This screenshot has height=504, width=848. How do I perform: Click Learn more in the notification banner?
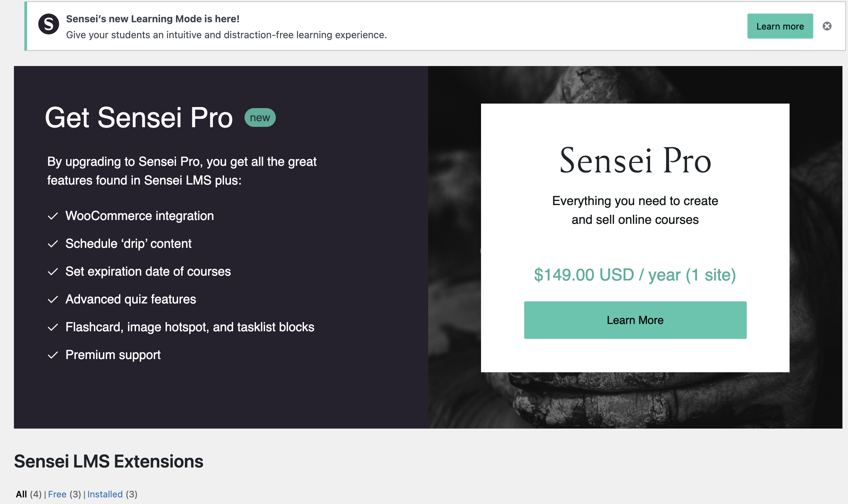click(780, 26)
